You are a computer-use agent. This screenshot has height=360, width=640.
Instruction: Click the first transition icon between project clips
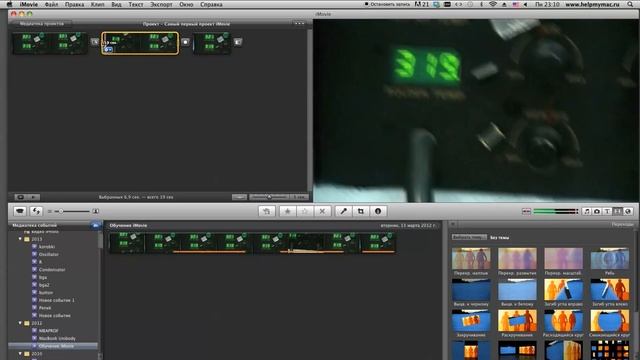(95, 42)
